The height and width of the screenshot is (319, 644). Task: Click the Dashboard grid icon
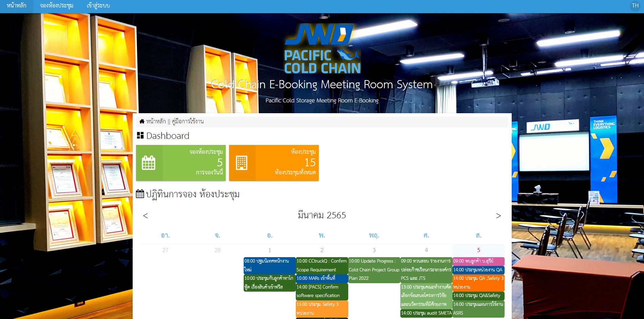click(x=140, y=136)
